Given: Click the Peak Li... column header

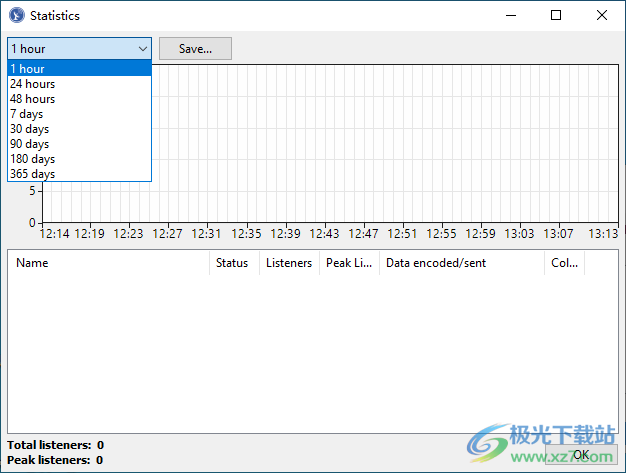Looking at the screenshot, I should (348, 263).
